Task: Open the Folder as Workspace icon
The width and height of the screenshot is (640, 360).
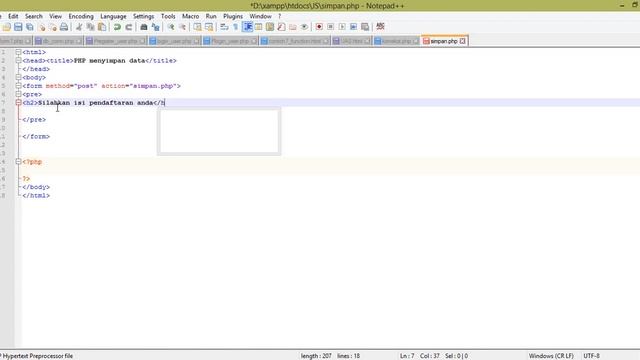Action: (x=293, y=27)
